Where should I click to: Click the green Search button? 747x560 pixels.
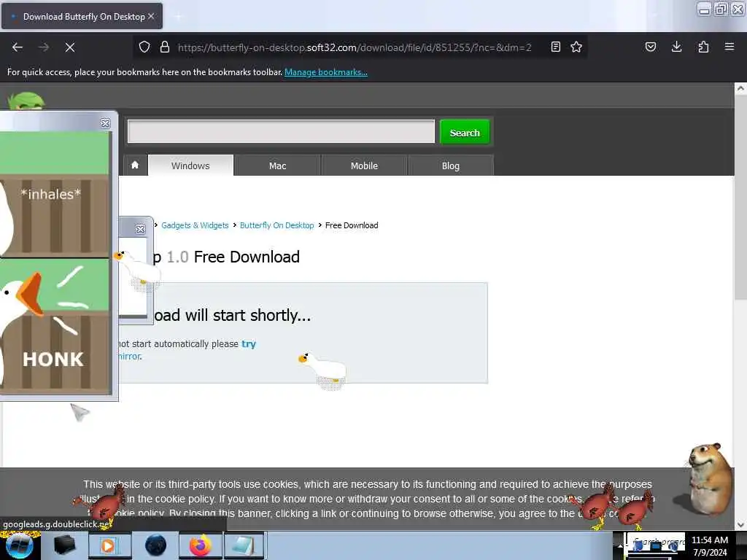pos(465,132)
